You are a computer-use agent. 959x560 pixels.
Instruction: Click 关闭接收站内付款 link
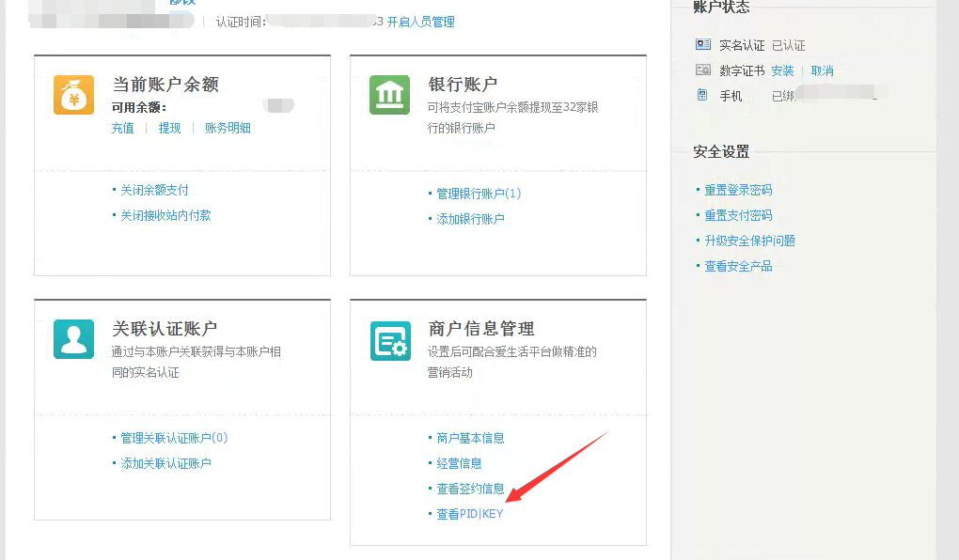165,215
